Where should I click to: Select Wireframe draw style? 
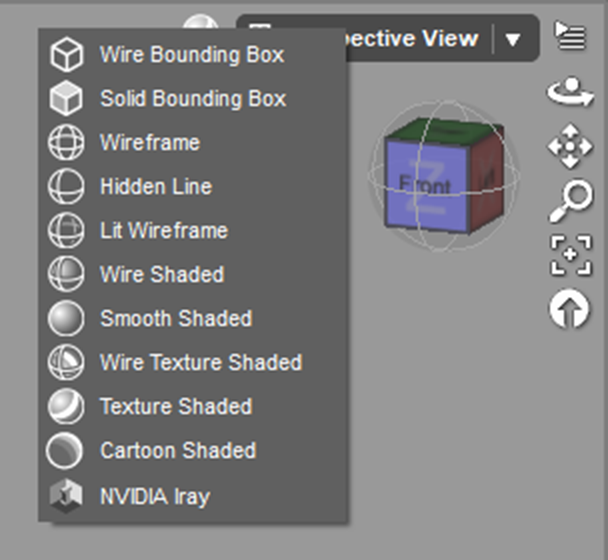tap(149, 143)
